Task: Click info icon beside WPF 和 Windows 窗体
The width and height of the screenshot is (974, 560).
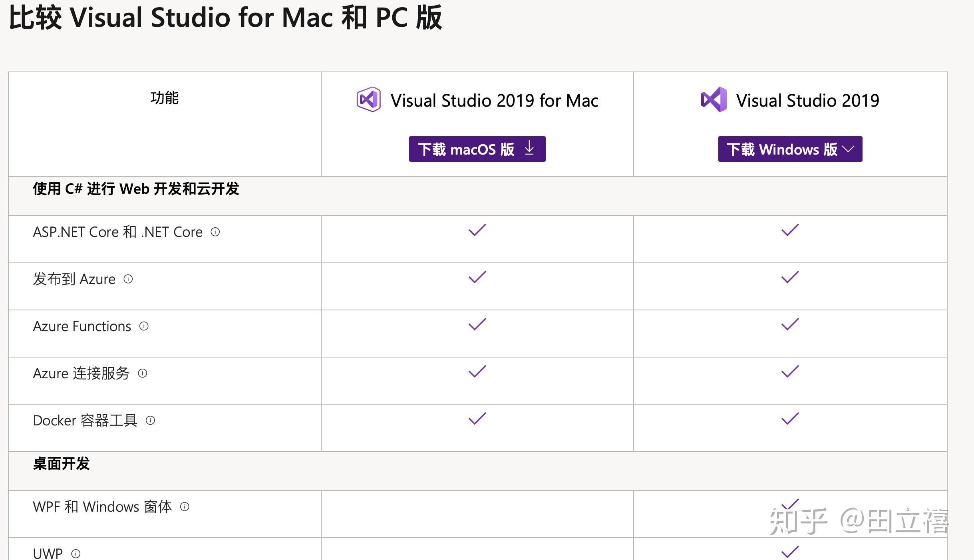Action: pos(185,507)
